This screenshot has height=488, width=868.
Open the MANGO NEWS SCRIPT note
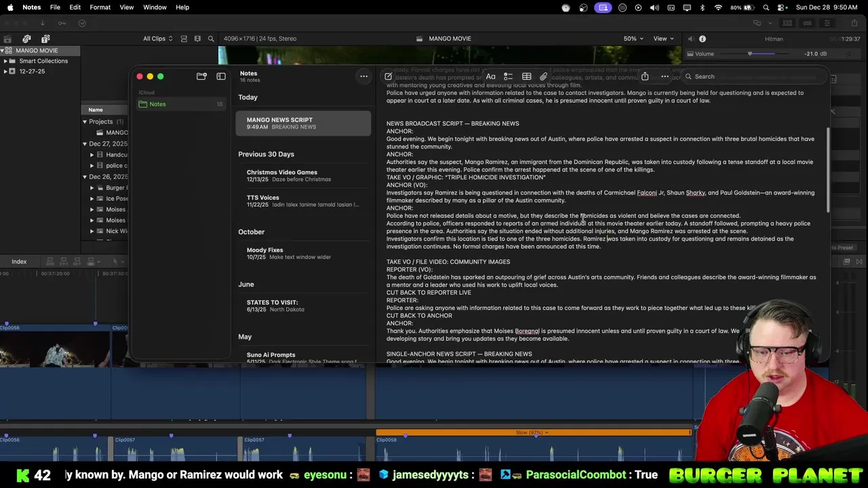tap(303, 123)
